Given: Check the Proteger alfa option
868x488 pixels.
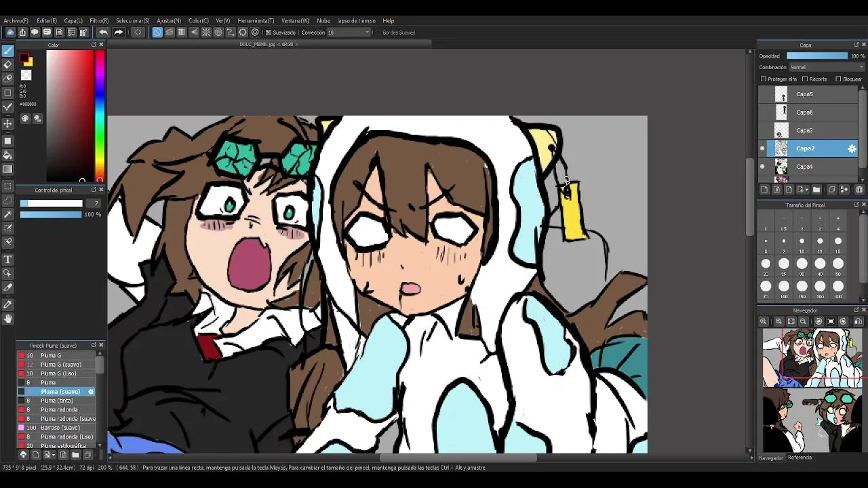Looking at the screenshot, I should coord(764,79).
